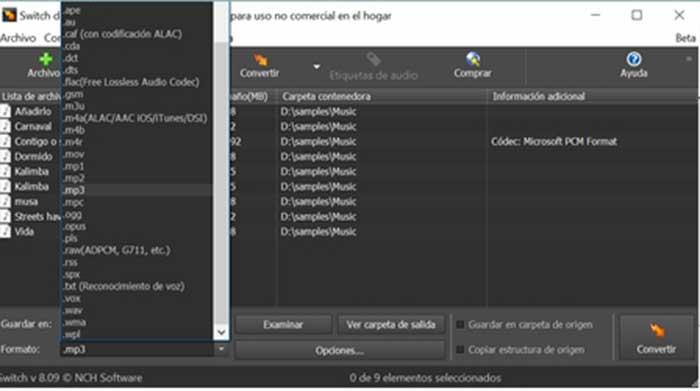The image size is (700, 391).
Task: Click the file icon next to Dormido
Action: (x=5, y=156)
